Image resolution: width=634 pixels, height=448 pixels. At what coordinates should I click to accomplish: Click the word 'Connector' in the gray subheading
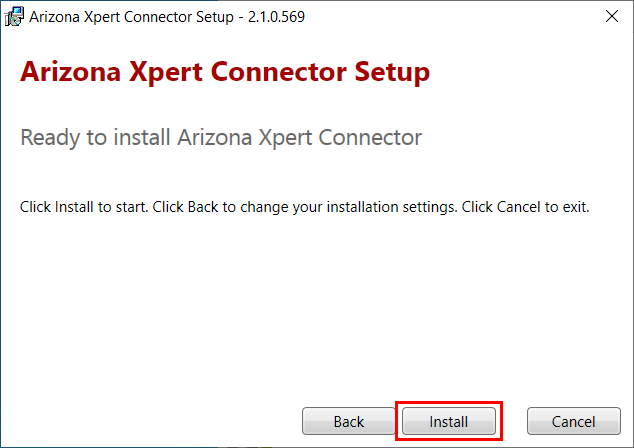pos(370,137)
